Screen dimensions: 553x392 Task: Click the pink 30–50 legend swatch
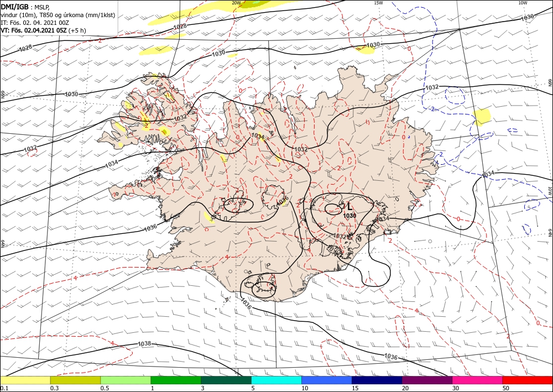pos(478,380)
